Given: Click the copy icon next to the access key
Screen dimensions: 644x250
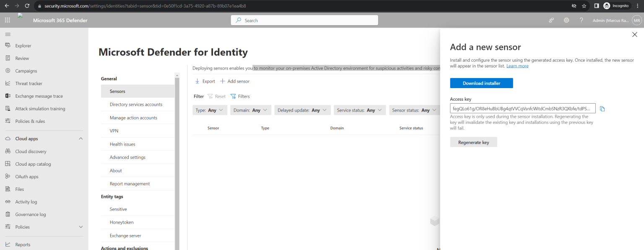Looking at the screenshot, I should [x=602, y=108].
